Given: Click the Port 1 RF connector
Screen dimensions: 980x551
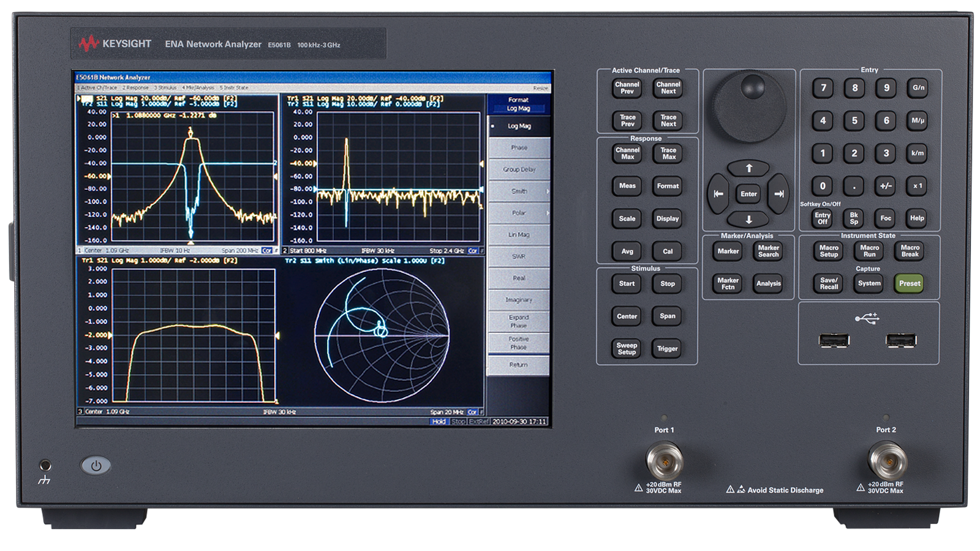Looking at the screenshot, I should click(x=665, y=461).
